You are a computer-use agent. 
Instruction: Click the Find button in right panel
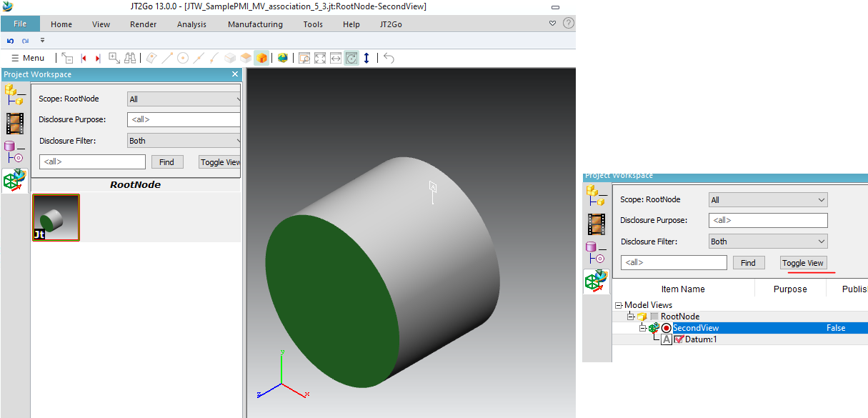pyautogui.click(x=749, y=263)
